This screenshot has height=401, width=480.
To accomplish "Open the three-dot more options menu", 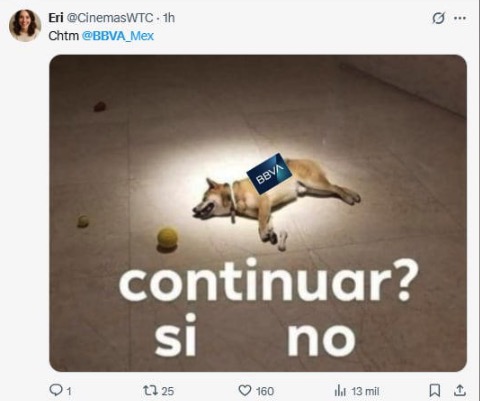I will 460,18.
